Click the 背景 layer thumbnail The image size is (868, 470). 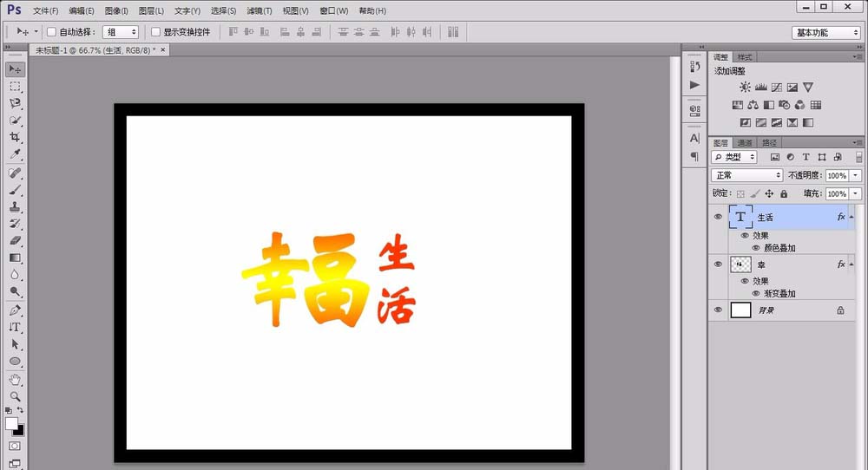[740, 310]
